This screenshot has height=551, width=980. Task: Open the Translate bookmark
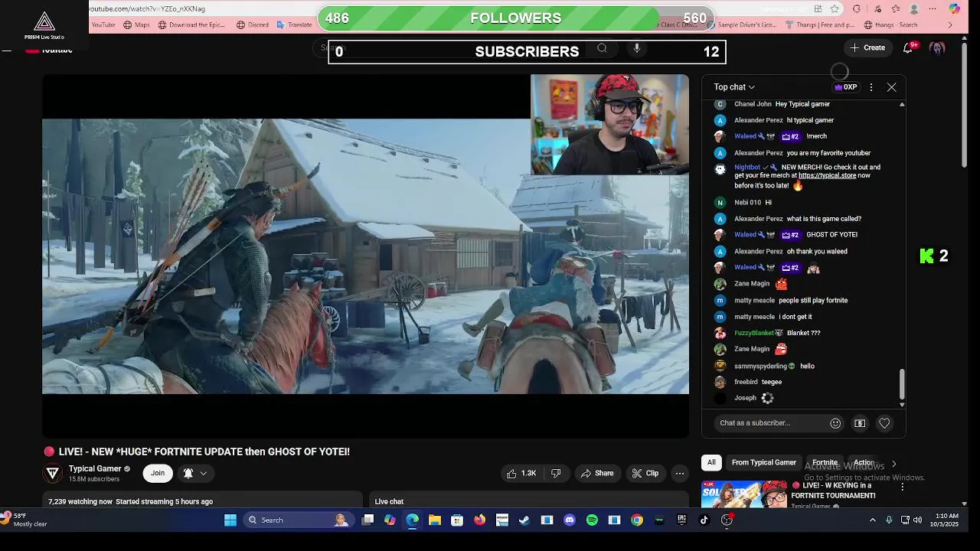click(293, 24)
